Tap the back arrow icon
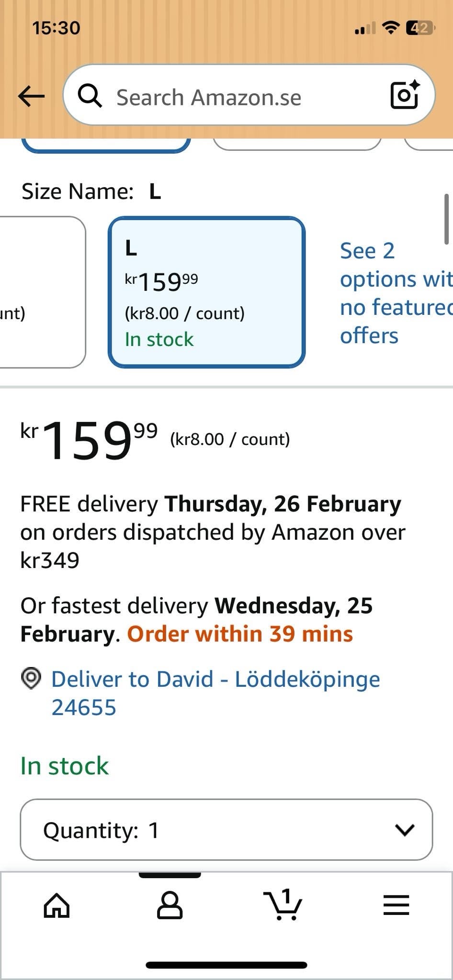The width and height of the screenshot is (453, 980). 32,96
